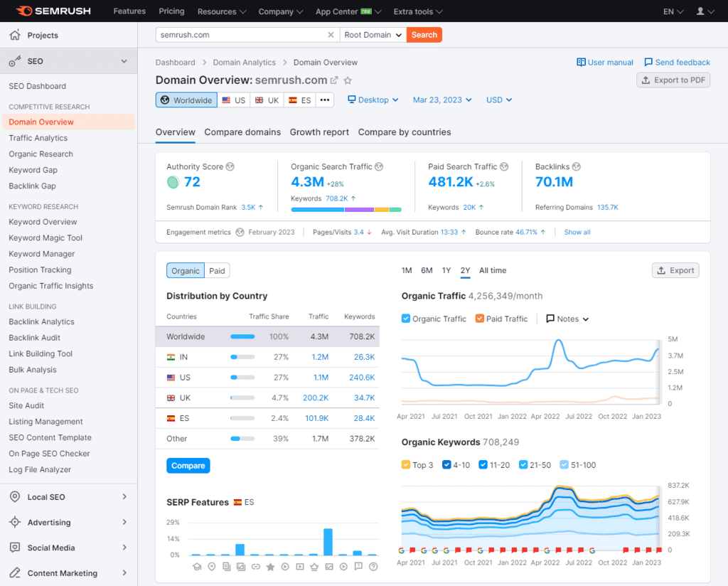
Task: Click the Semrush logo
Action: point(53,11)
